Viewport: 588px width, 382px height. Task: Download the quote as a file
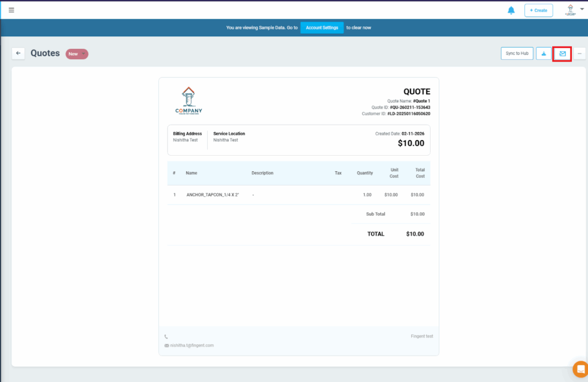(544, 53)
